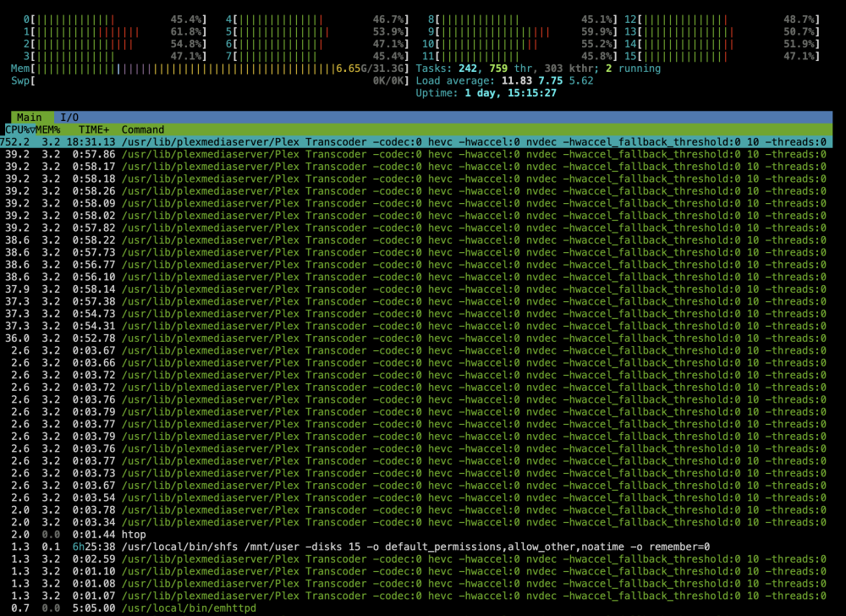Select the htop process row
Viewport: 846px width, 616px height.
(416, 535)
